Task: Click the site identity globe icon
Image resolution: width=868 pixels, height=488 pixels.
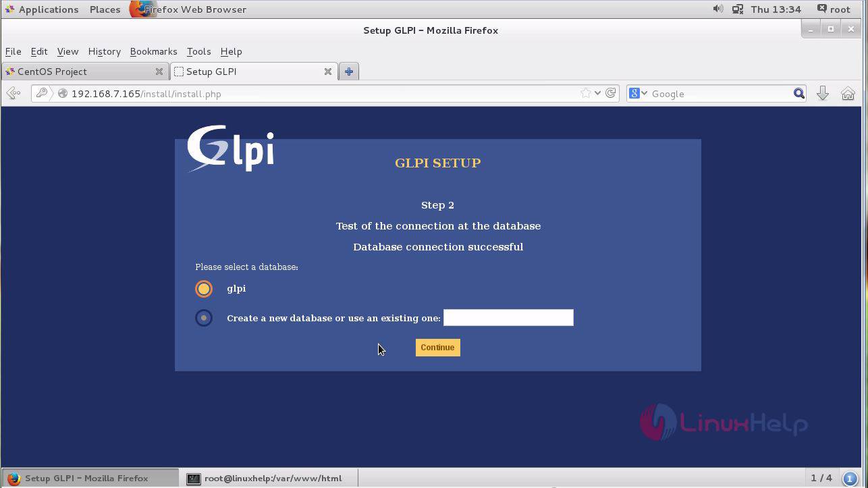Action: (x=63, y=94)
